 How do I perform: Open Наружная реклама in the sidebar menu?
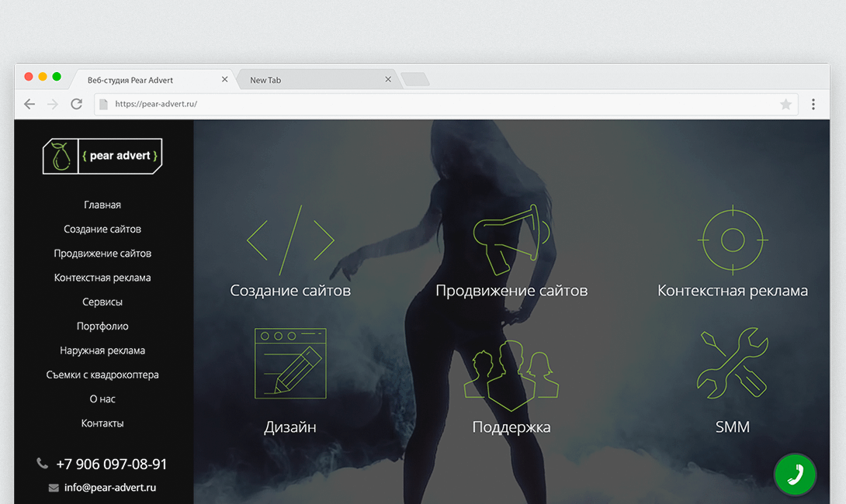(x=102, y=350)
